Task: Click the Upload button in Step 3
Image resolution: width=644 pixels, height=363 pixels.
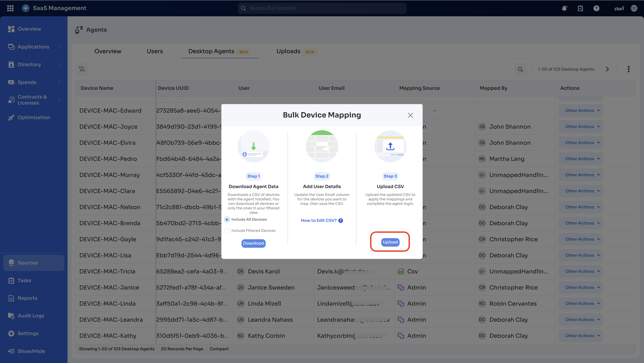Action: (x=390, y=242)
